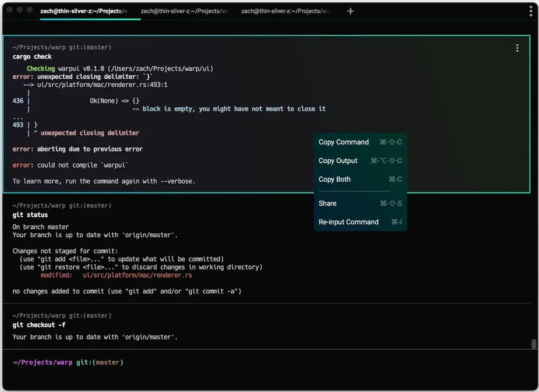
Task: Click the command input prompt at the bottom
Action: [162, 362]
